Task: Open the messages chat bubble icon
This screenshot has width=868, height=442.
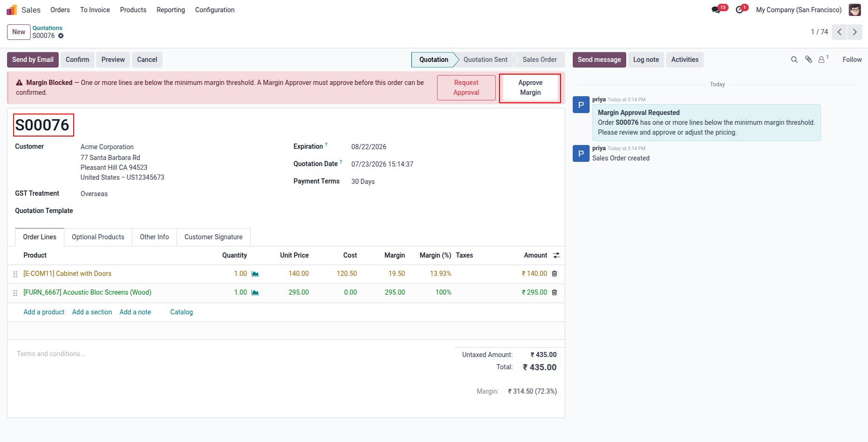Action: coord(715,10)
